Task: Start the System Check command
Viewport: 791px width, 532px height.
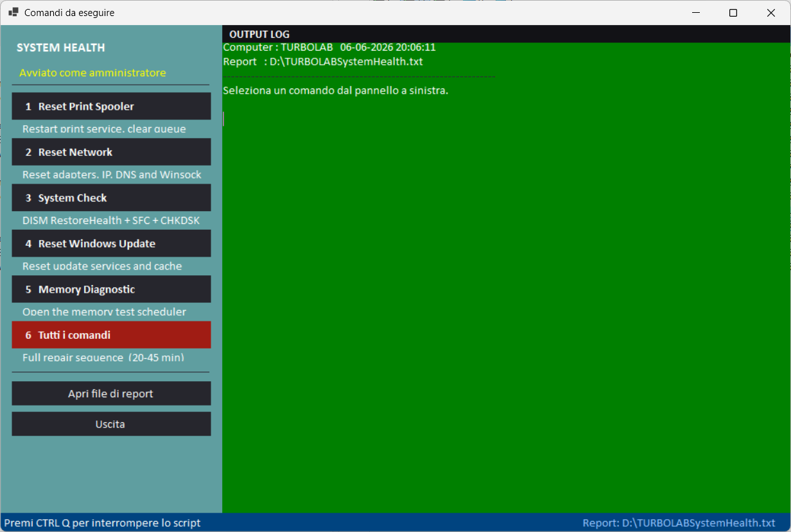Action: pos(111,198)
